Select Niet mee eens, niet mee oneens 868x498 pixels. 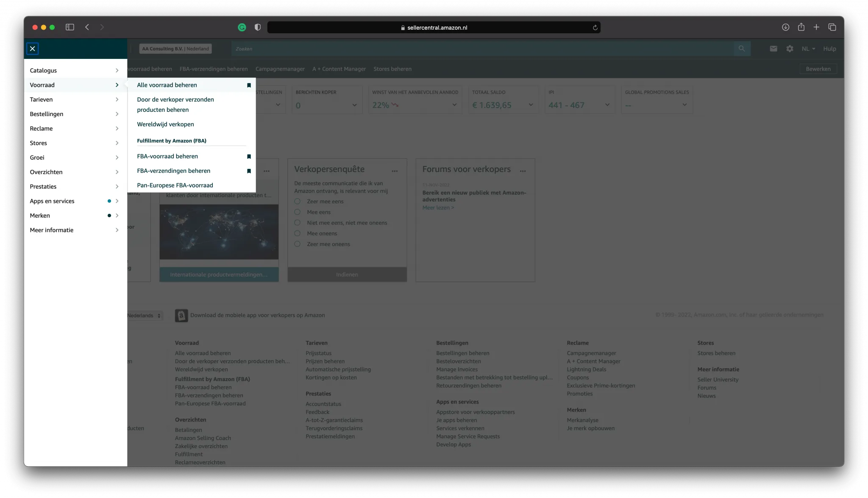pyautogui.click(x=298, y=223)
